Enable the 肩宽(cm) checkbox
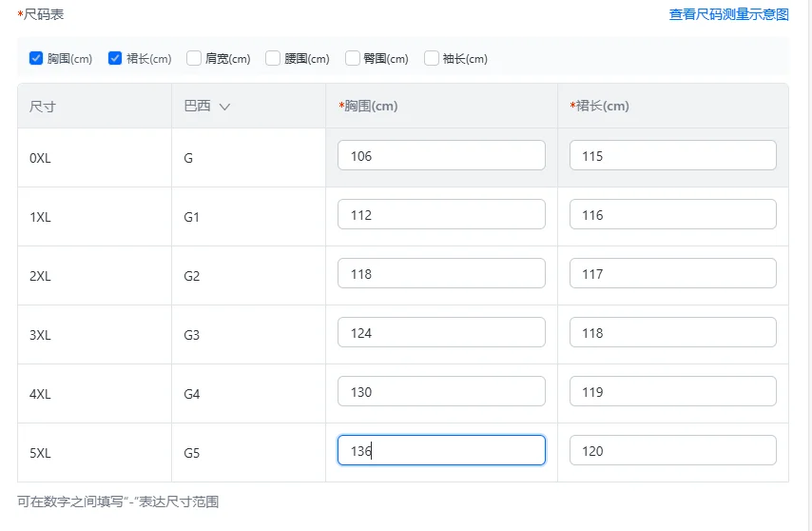The width and height of the screenshot is (812, 531). click(194, 58)
